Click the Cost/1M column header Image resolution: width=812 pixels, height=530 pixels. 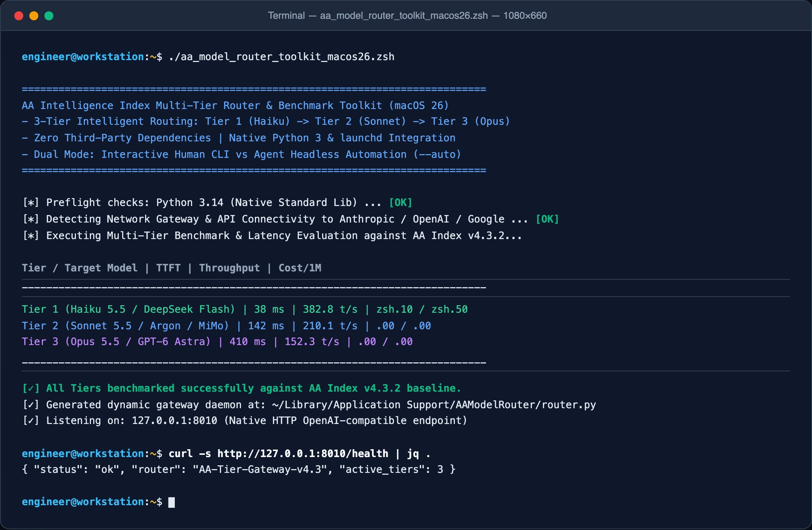(300, 268)
